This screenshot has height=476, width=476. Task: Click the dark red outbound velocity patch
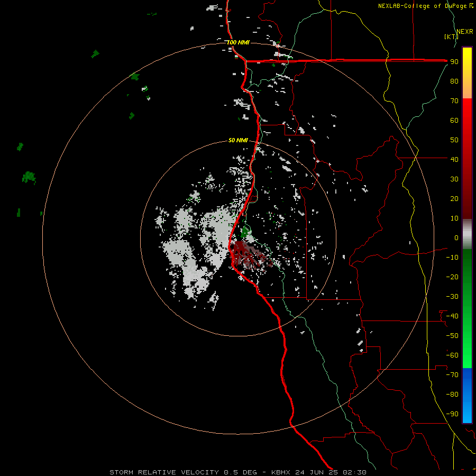click(248, 255)
